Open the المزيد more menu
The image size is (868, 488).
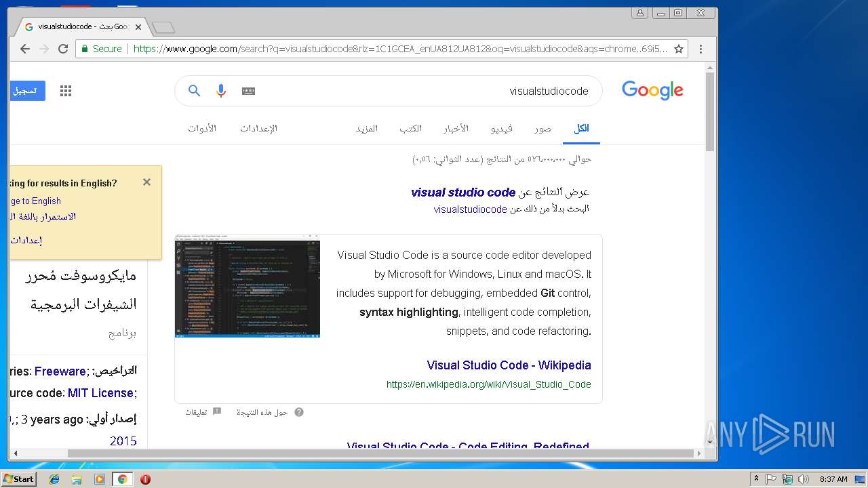[x=367, y=129]
